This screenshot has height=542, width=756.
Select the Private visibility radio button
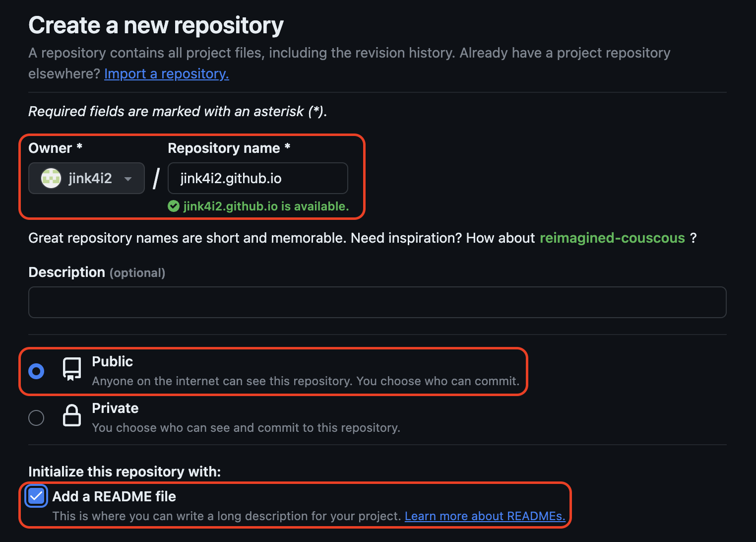[x=36, y=417]
